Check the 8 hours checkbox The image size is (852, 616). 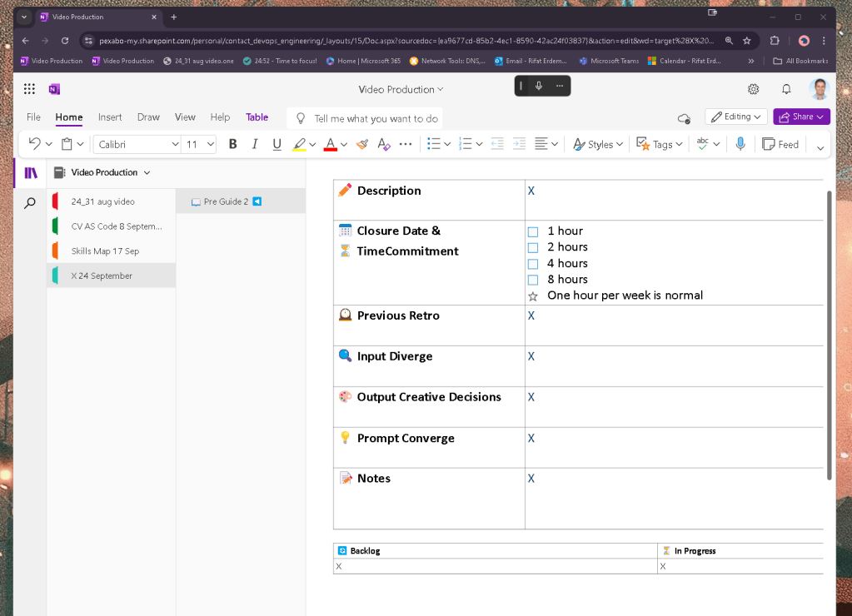(x=533, y=281)
